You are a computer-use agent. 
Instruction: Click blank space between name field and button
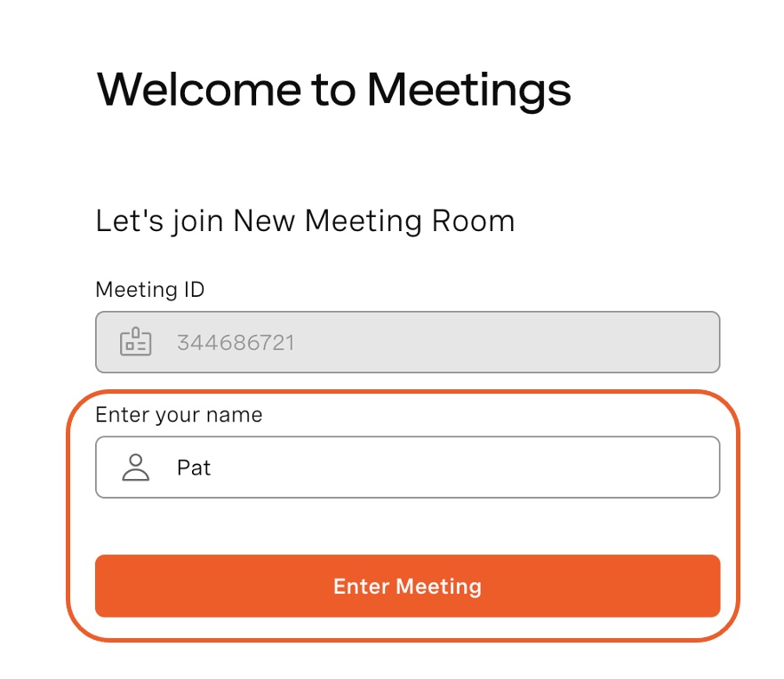407,526
